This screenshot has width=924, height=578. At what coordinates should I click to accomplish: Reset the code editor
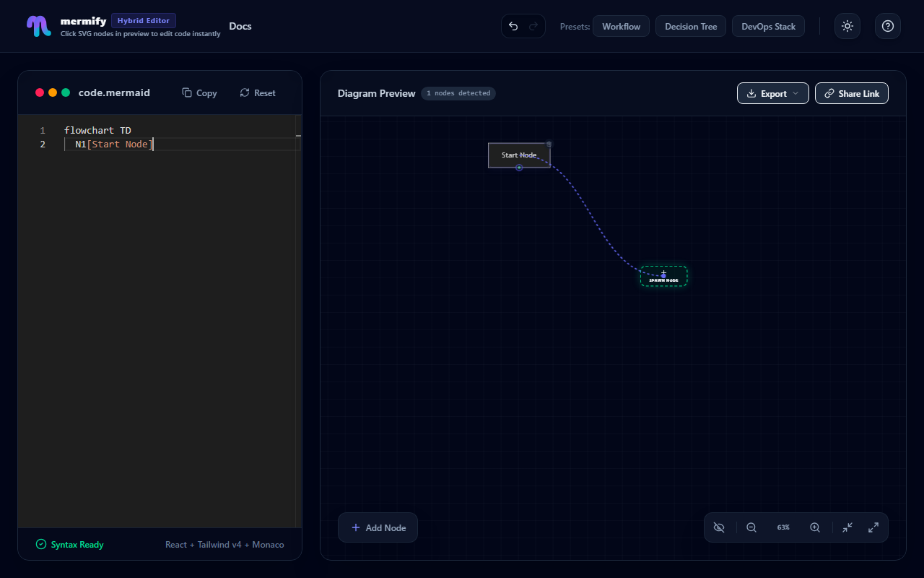pyautogui.click(x=258, y=92)
